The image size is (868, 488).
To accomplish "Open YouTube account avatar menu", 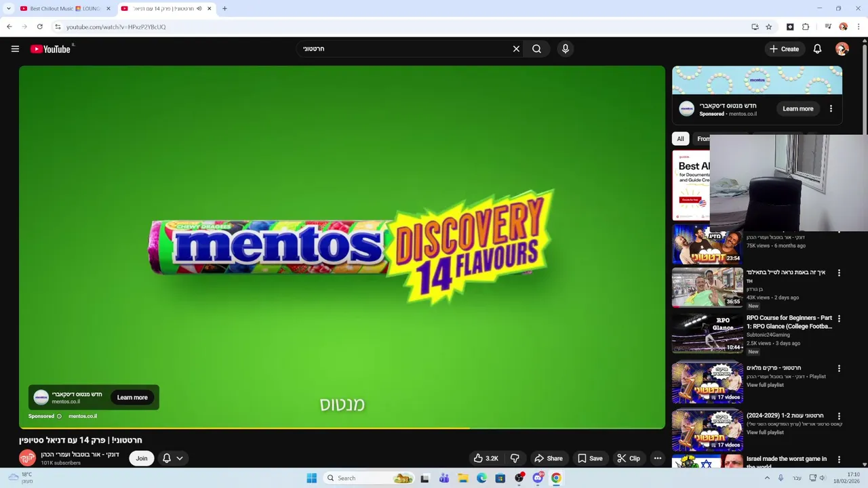I will pyautogui.click(x=842, y=49).
